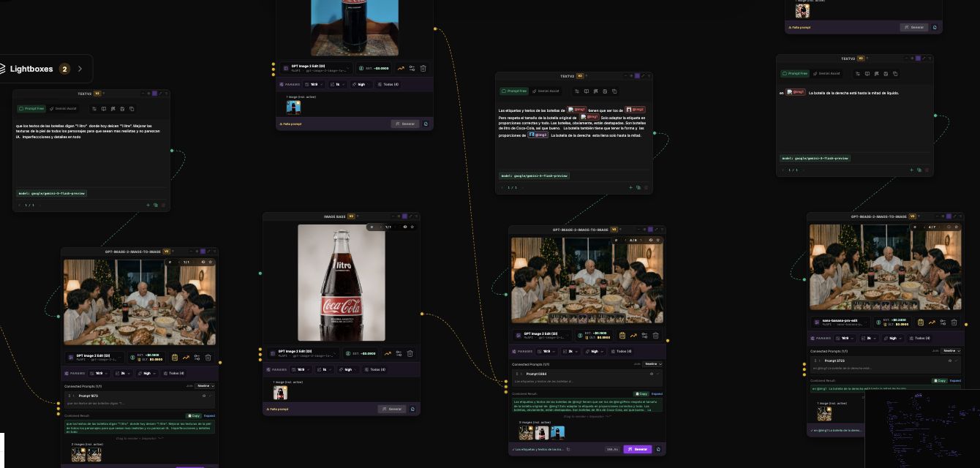Click Generar button in top bottle image node

[405, 124]
